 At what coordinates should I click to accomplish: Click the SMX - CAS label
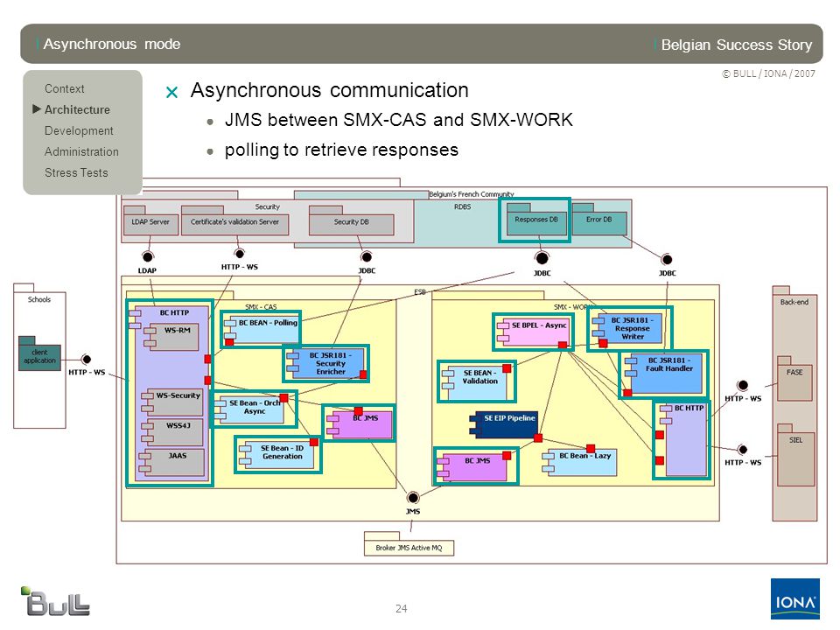[261, 307]
